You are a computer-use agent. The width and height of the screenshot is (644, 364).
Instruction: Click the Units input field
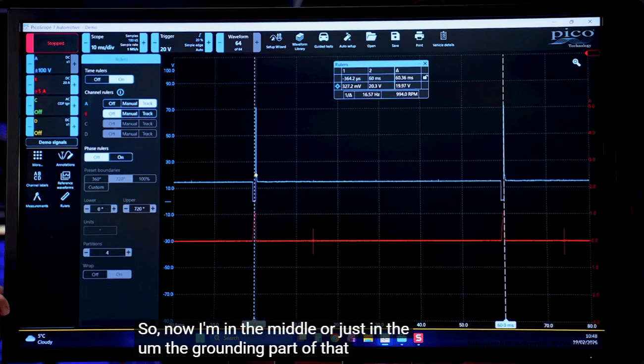[100, 231]
